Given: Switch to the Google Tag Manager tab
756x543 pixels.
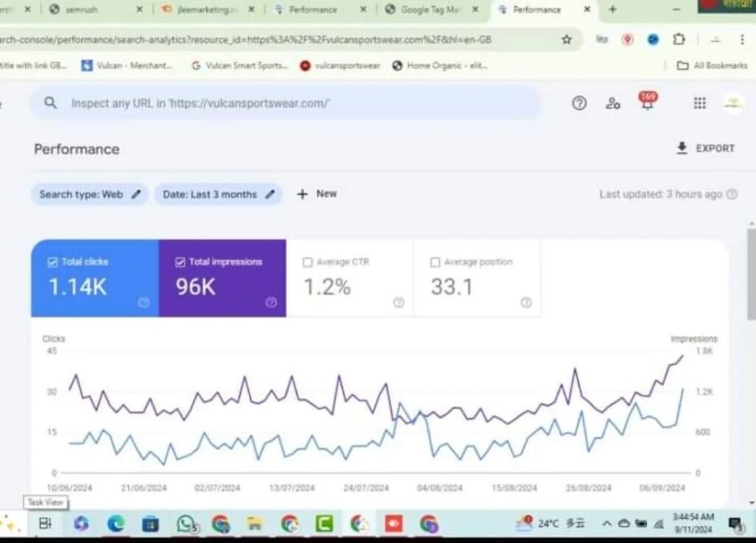Looking at the screenshot, I should (x=428, y=10).
